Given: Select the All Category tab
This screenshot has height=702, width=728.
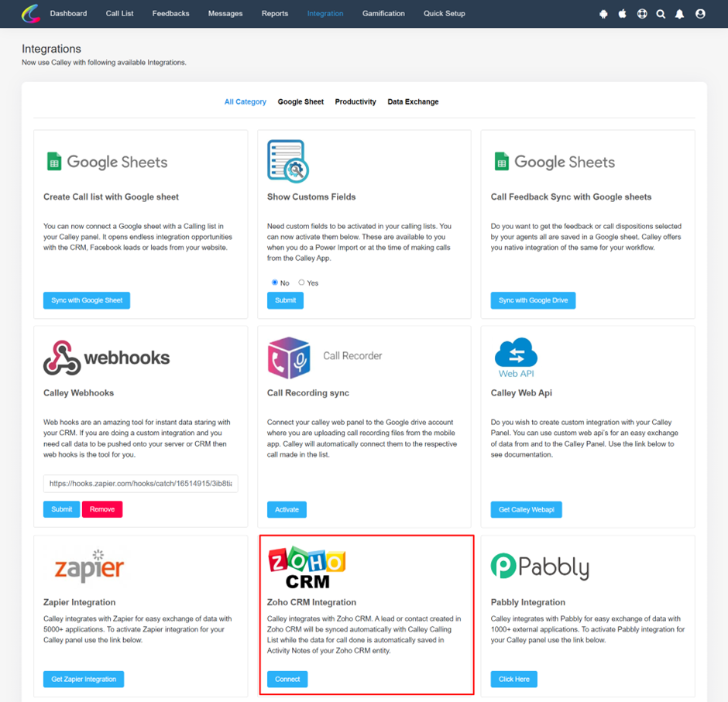Looking at the screenshot, I should (x=246, y=101).
